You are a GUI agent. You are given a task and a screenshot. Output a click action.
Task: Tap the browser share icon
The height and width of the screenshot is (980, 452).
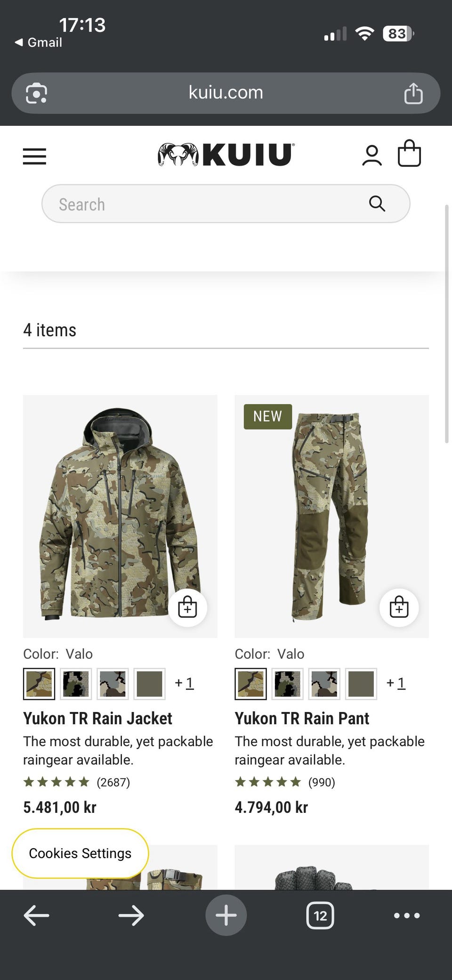pos(413,93)
